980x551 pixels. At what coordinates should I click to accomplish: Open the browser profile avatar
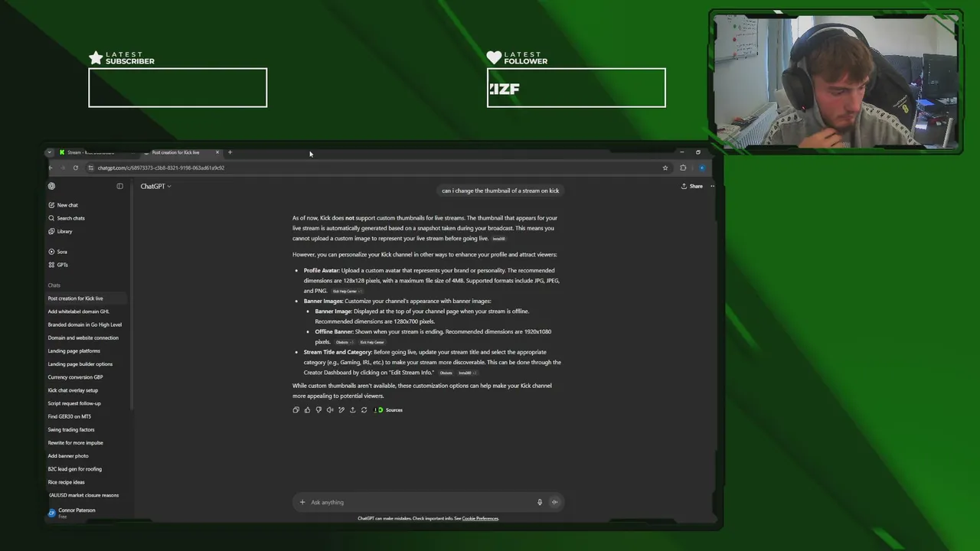[701, 168]
